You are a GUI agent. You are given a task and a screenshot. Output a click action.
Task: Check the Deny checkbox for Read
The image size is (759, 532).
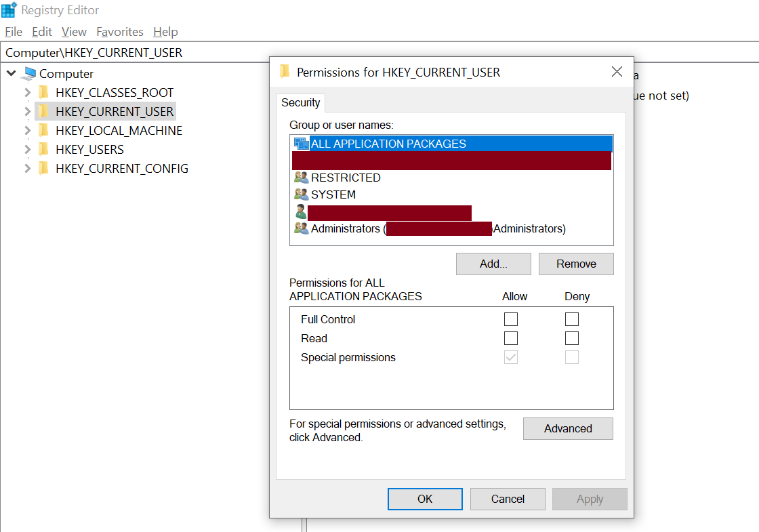pos(572,337)
